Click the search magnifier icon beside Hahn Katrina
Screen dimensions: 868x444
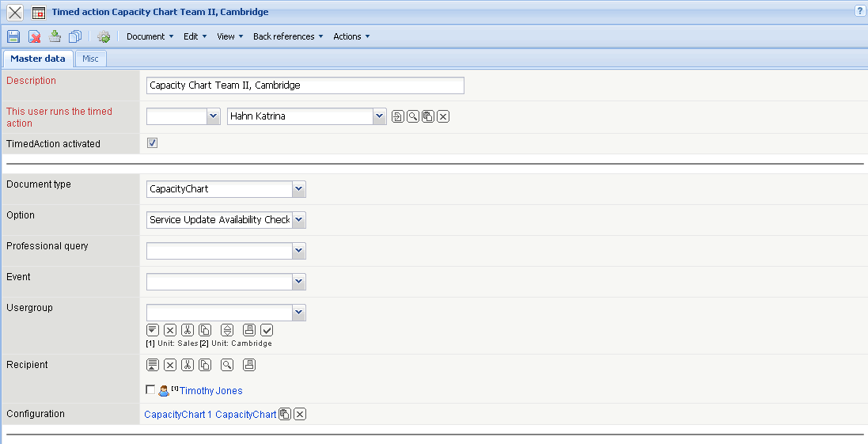click(x=413, y=116)
